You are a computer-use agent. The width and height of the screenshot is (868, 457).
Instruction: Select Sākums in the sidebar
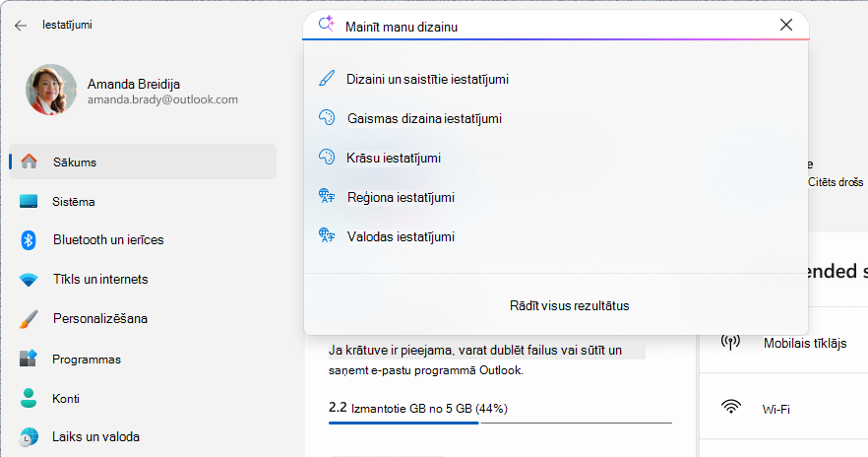(x=143, y=162)
